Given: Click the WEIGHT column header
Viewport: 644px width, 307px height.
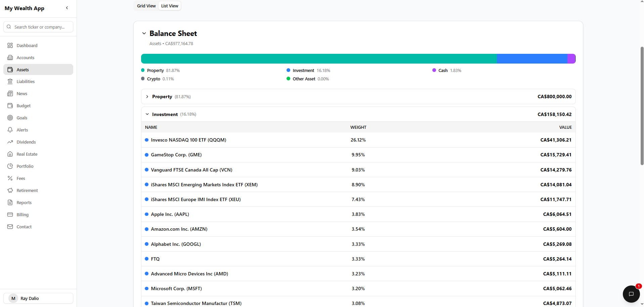Looking at the screenshot, I should (x=358, y=127).
